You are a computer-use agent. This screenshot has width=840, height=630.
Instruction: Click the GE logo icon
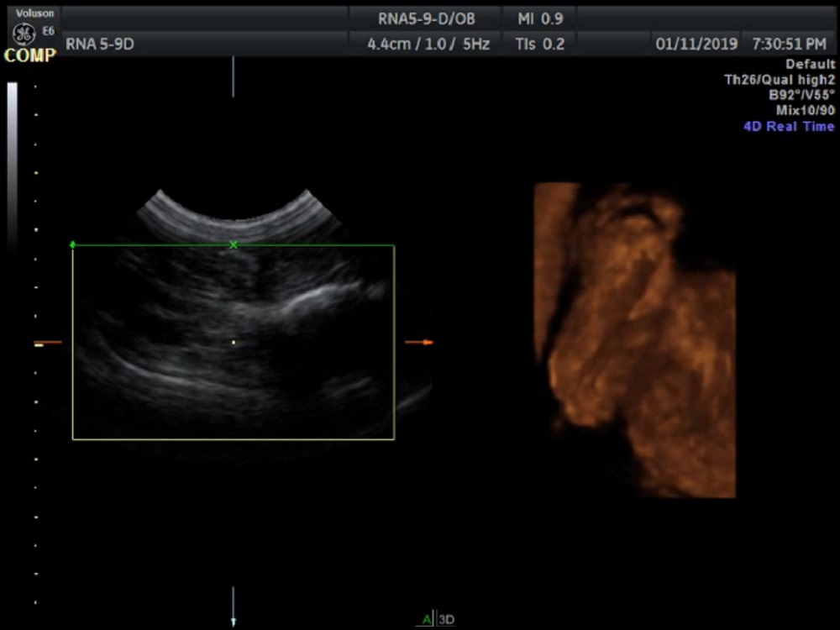[x=23, y=34]
